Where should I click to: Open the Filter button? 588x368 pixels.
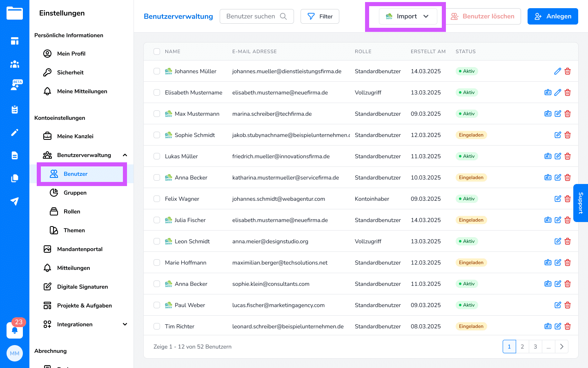320,16
